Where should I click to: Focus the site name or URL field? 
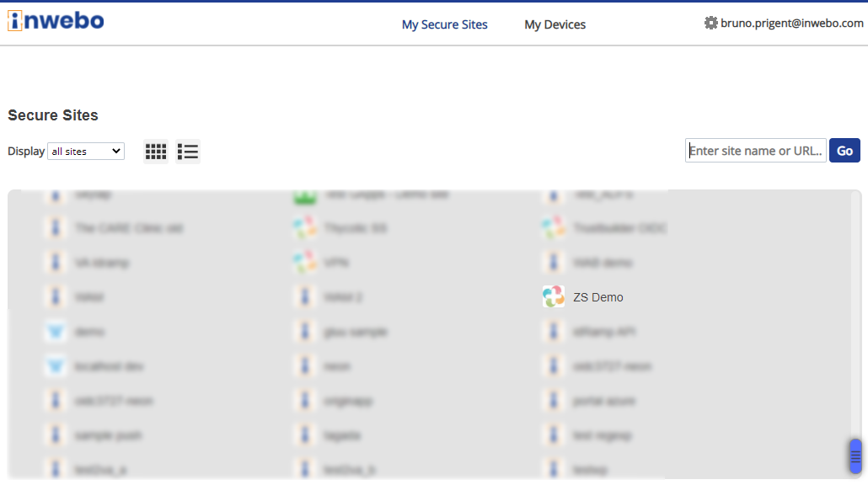coord(755,151)
